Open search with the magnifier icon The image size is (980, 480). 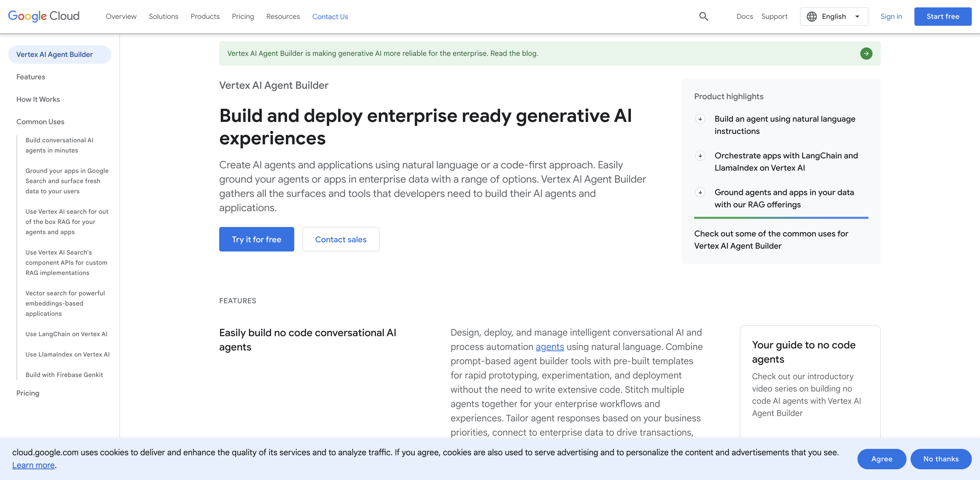tap(703, 16)
